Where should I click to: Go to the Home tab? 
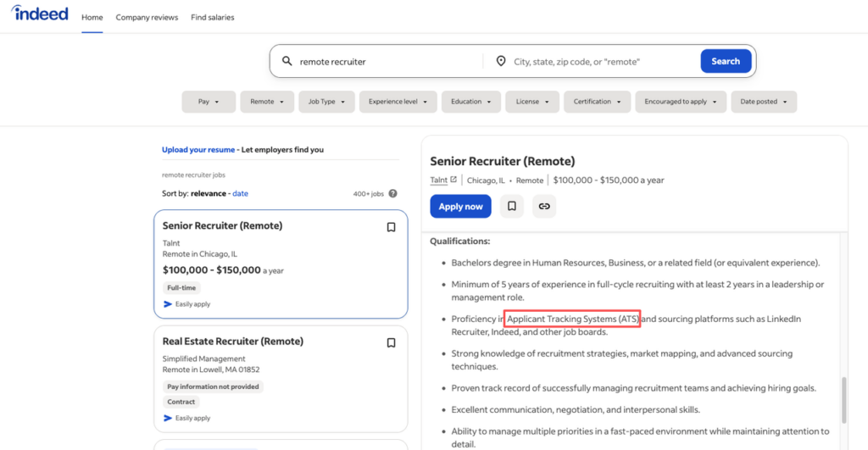click(x=92, y=17)
